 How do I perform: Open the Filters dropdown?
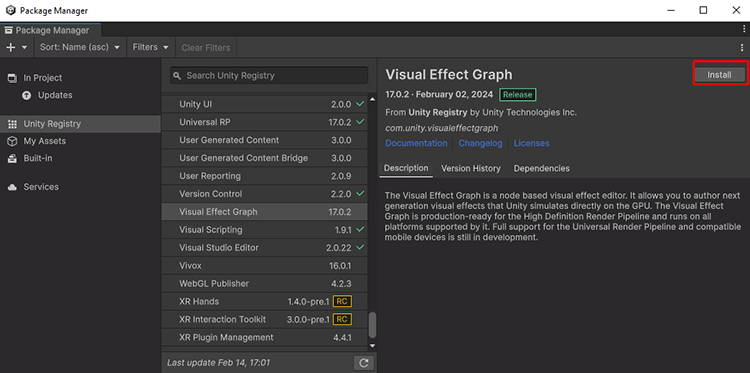(151, 47)
